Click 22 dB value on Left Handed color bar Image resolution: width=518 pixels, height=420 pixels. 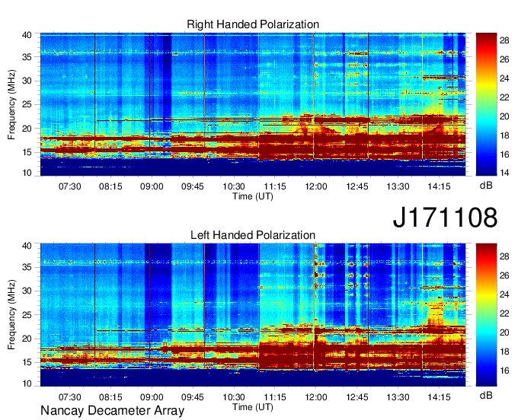tap(504, 313)
